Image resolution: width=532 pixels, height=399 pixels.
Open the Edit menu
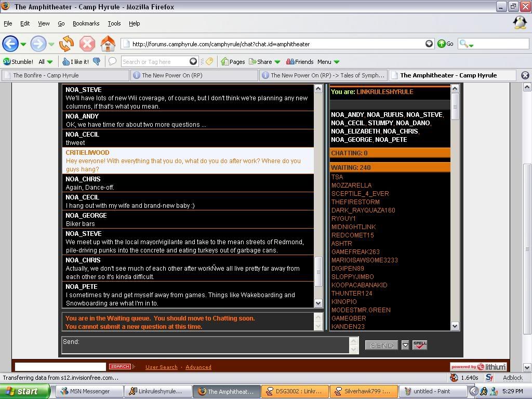click(x=25, y=23)
